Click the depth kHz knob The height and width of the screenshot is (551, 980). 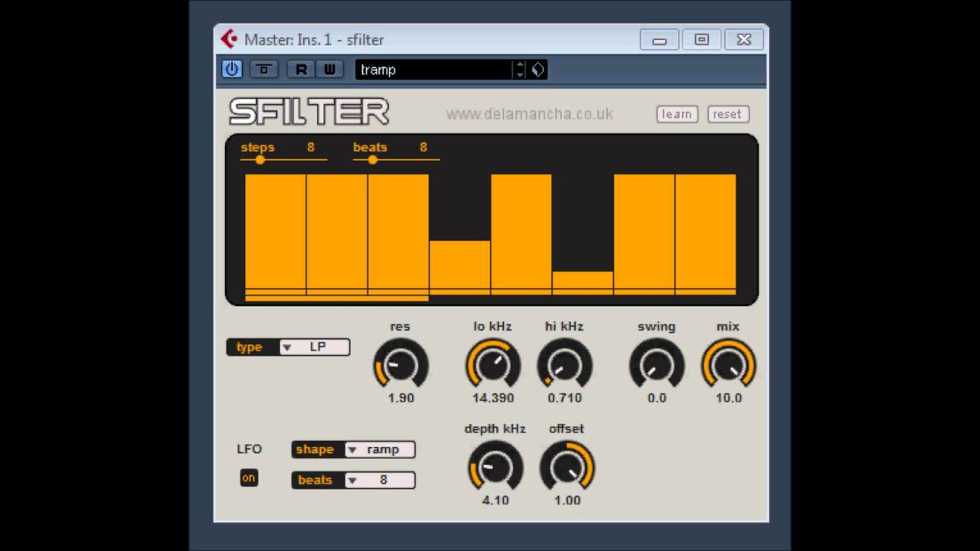495,467
